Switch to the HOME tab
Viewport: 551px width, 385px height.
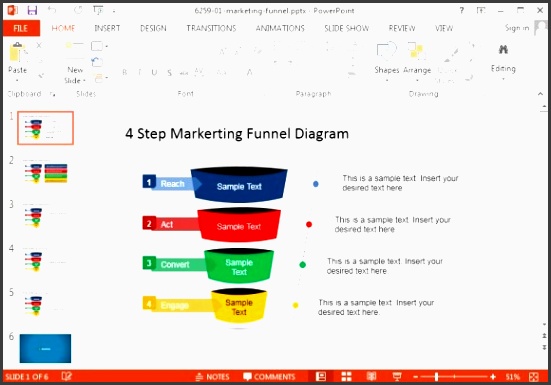tap(63, 28)
